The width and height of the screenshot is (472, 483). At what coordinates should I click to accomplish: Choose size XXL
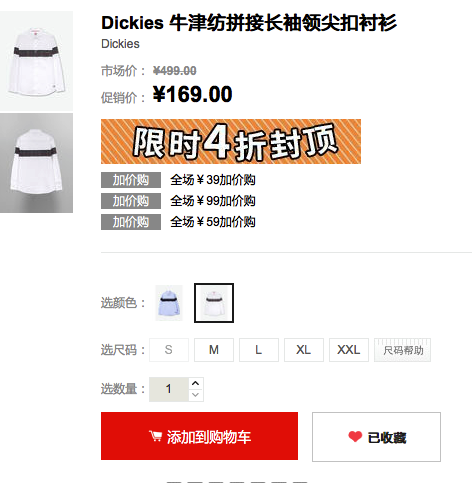pos(349,350)
